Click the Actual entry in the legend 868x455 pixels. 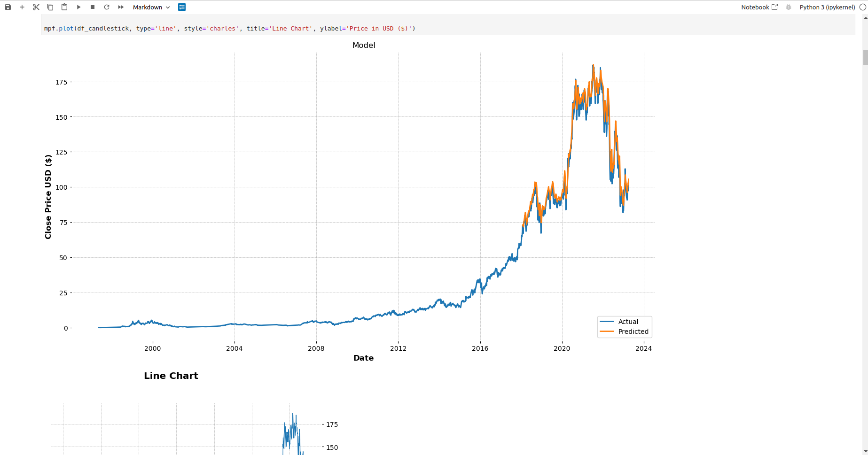tap(628, 321)
